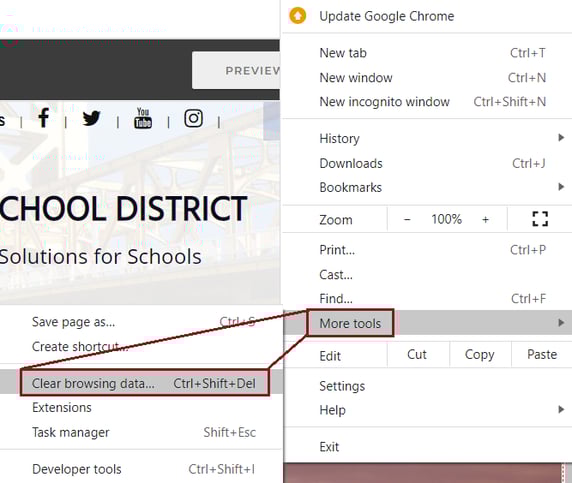Screen dimensions: 572x483
Task: Open the More tools menu item
Action: (x=427, y=323)
